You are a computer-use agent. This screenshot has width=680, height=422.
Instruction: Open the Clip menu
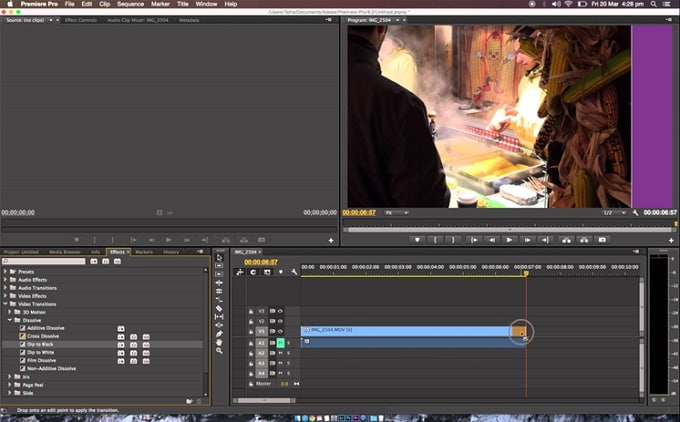click(105, 4)
